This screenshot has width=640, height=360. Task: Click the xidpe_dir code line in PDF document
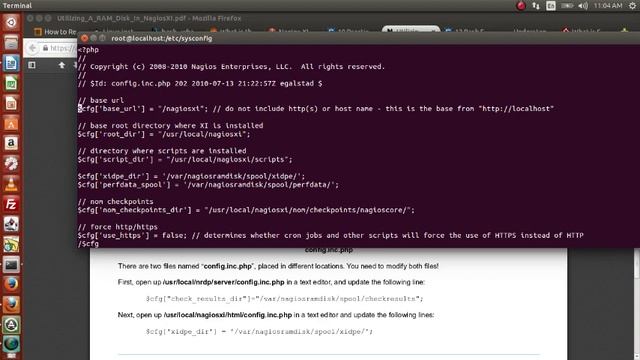259,331
